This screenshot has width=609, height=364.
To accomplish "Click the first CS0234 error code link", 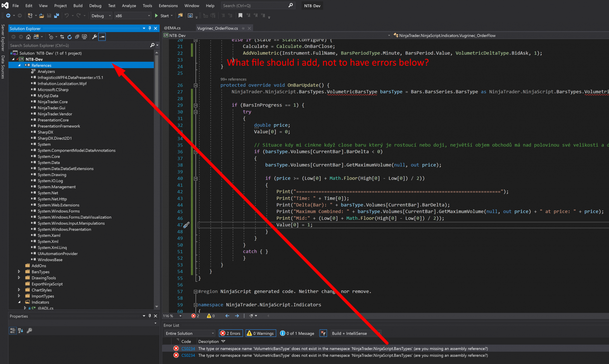I will (x=188, y=348).
